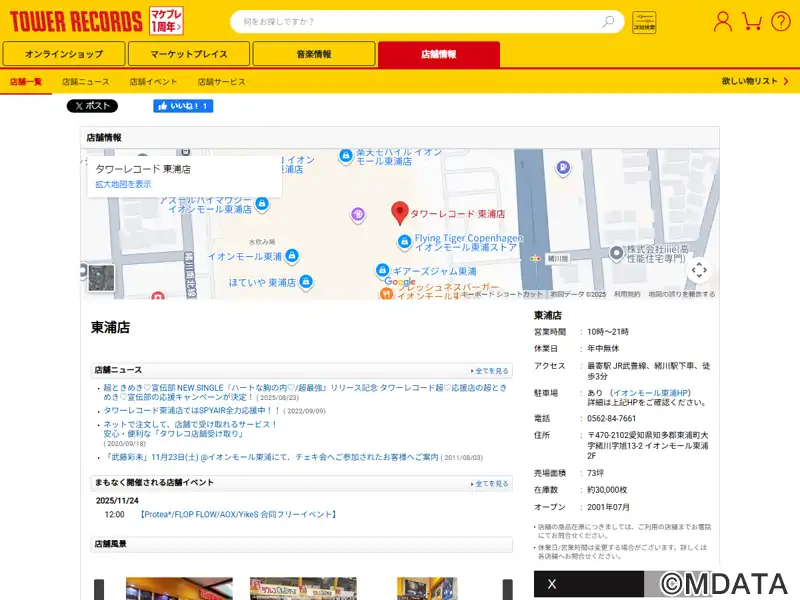Click the red Tower Records map pin
This screenshot has height=600, width=800.
tap(399, 213)
